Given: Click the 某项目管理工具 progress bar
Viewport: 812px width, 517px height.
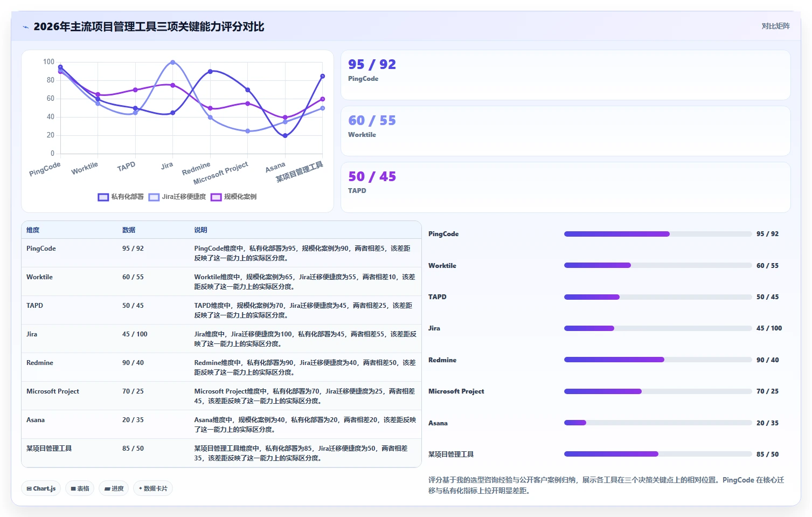Looking at the screenshot, I should pyautogui.click(x=658, y=454).
